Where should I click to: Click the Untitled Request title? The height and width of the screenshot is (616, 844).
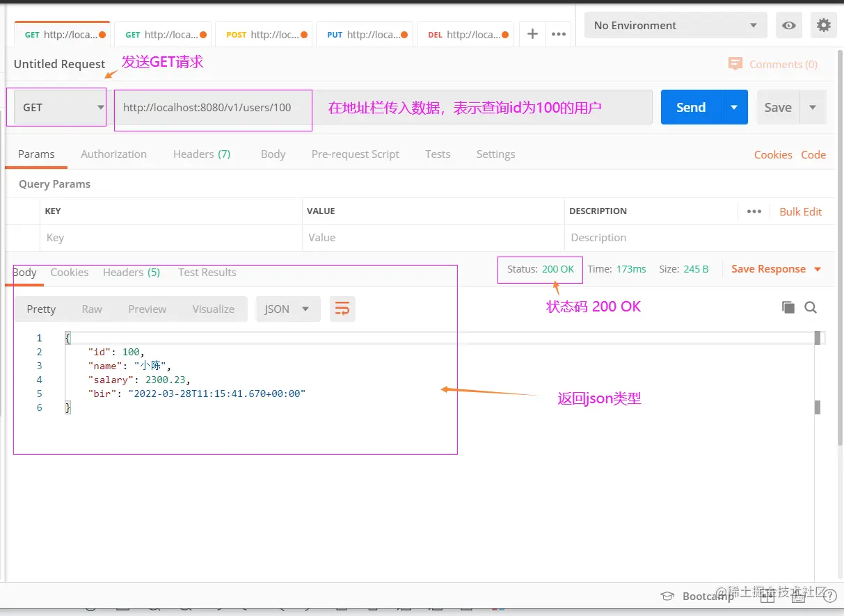(x=59, y=64)
